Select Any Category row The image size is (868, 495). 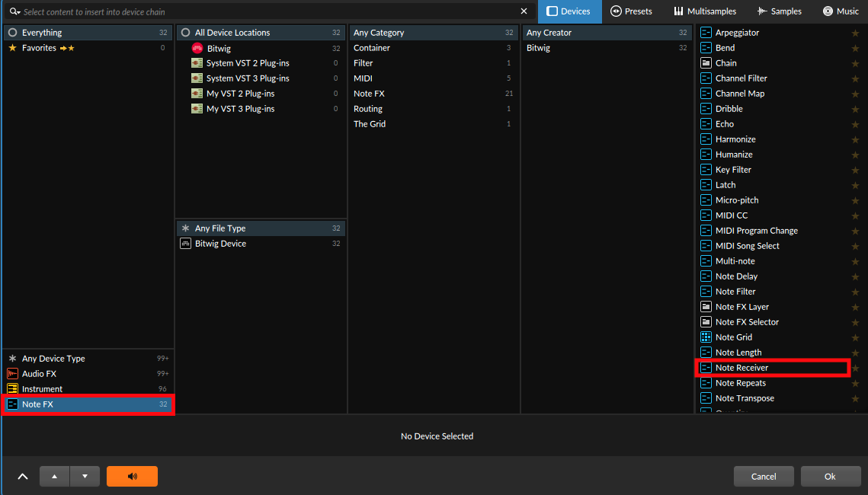pyautogui.click(x=434, y=33)
